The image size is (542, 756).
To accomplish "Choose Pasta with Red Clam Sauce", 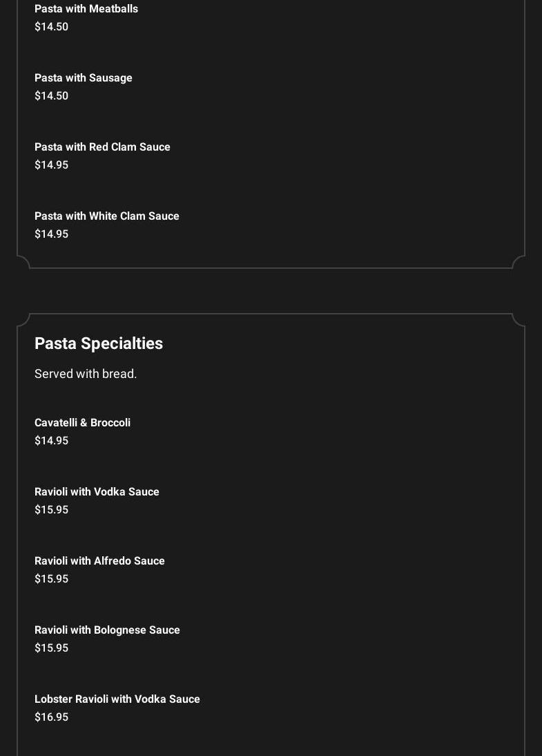I will click(x=102, y=147).
